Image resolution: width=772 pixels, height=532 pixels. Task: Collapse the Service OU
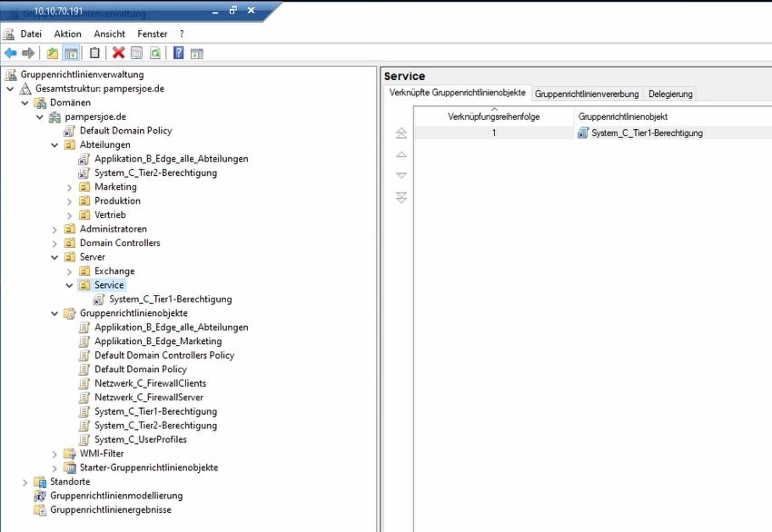(69, 285)
